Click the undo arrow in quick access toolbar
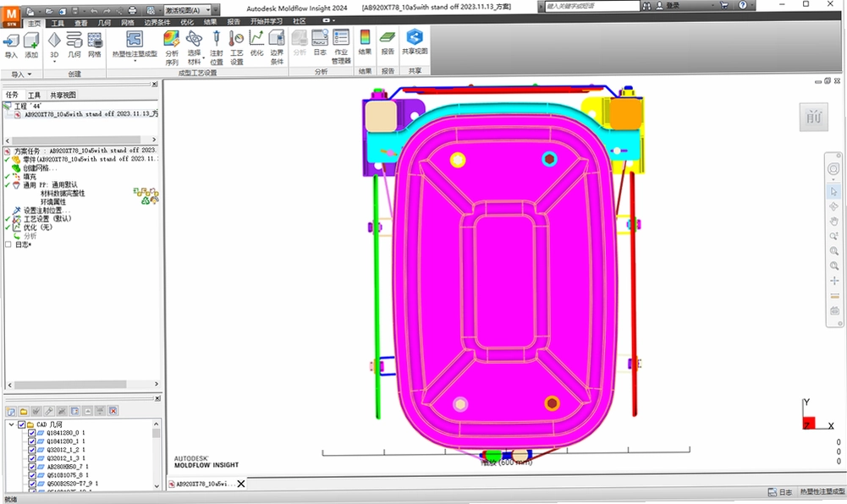 [x=93, y=10]
